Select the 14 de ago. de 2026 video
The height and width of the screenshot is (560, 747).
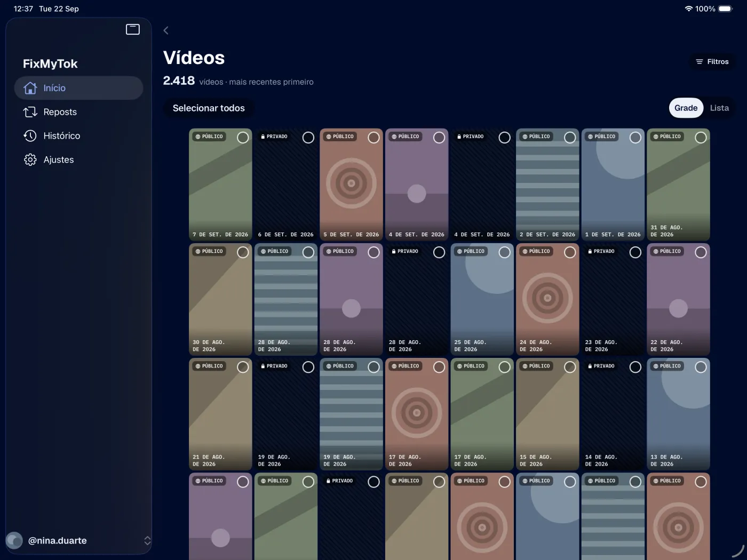coord(635,367)
